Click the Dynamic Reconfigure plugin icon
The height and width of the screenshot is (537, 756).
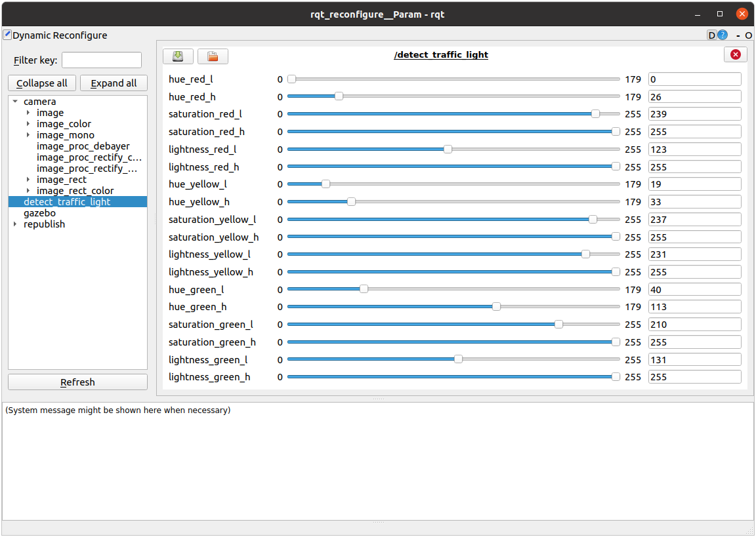click(x=7, y=35)
